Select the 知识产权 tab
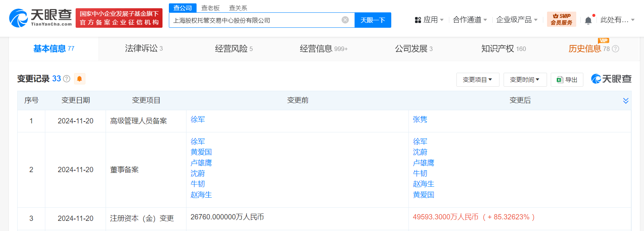 tap(504, 49)
